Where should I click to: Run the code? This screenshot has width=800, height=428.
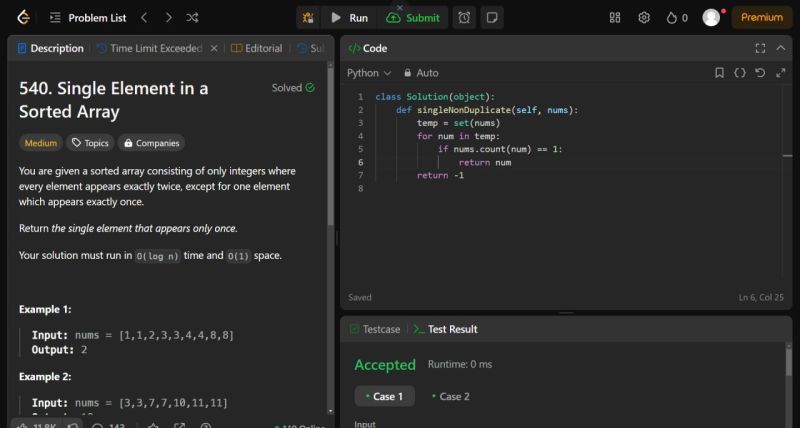click(349, 18)
